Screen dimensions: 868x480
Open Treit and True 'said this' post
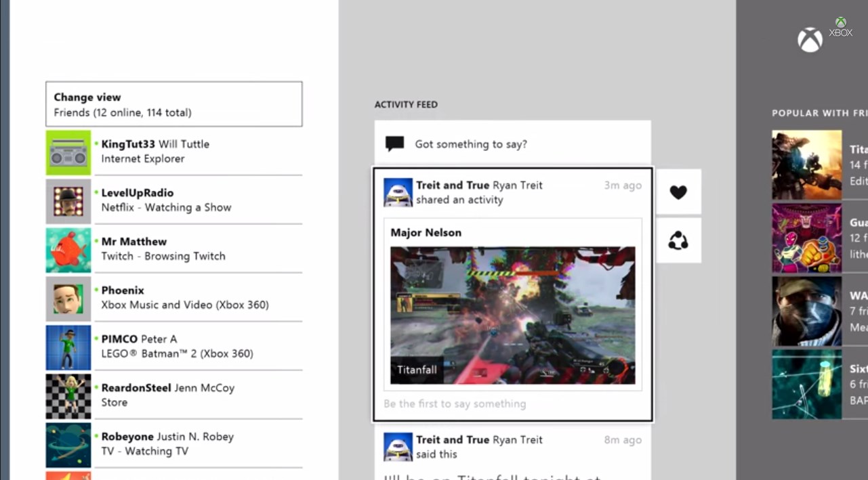click(x=513, y=452)
